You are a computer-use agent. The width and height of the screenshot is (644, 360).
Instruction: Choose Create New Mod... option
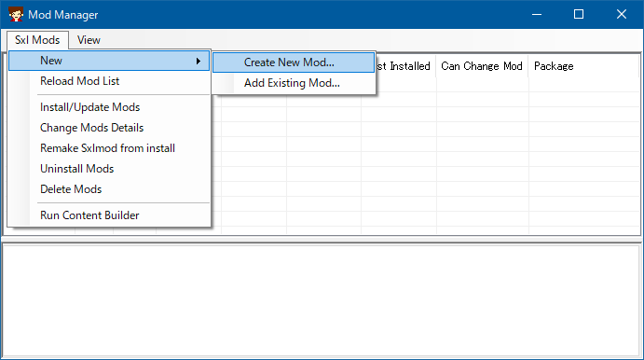coord(294,62)
